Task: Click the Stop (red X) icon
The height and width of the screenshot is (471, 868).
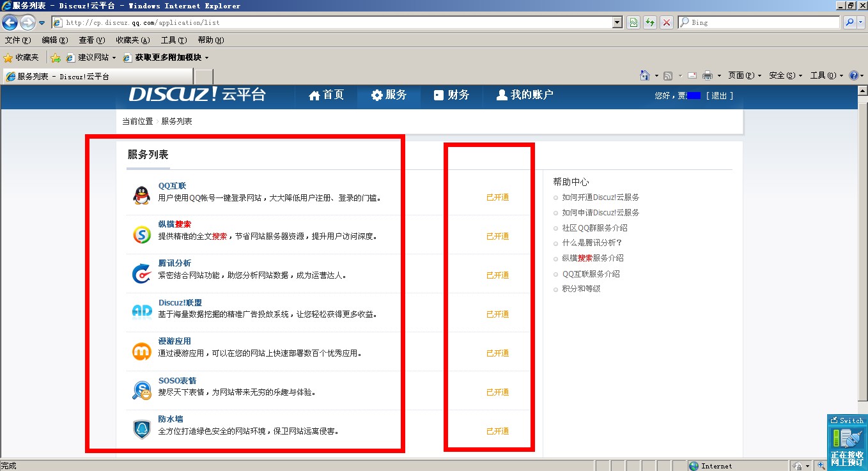Action: pos(667,22)
